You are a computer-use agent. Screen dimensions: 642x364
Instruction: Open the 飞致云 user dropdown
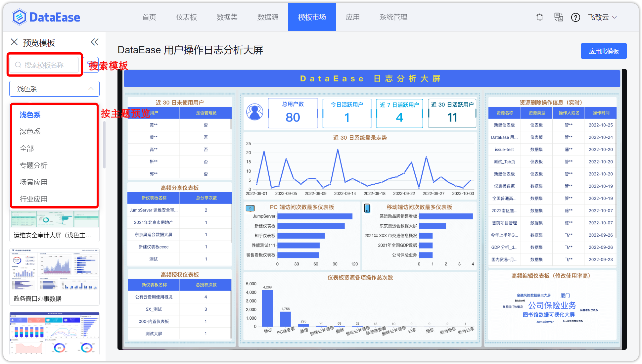(602, 17)
